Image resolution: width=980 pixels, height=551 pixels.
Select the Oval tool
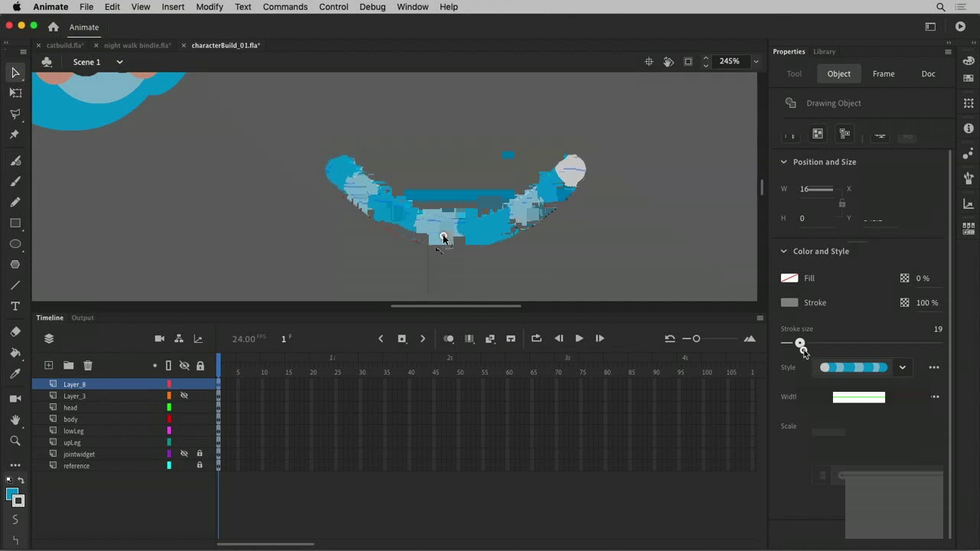click(15, 244)
